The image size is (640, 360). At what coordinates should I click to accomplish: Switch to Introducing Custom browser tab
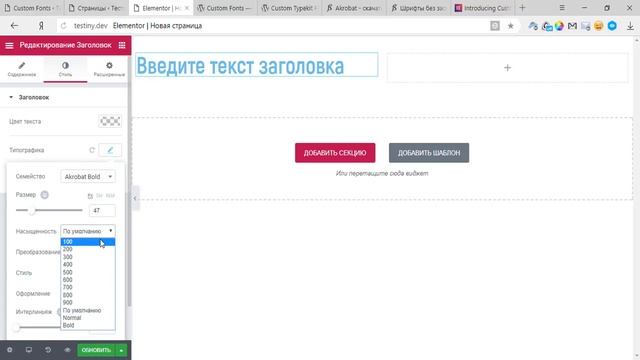482,8
